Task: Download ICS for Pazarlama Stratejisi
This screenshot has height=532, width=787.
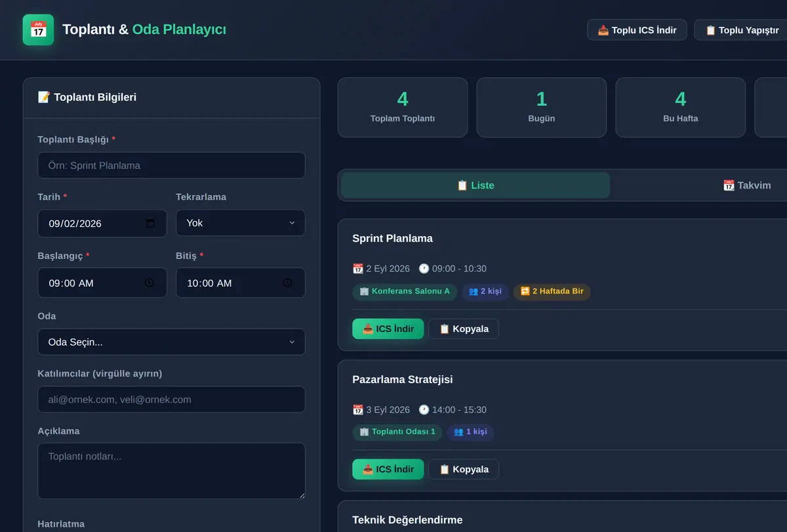Action: 388,469
